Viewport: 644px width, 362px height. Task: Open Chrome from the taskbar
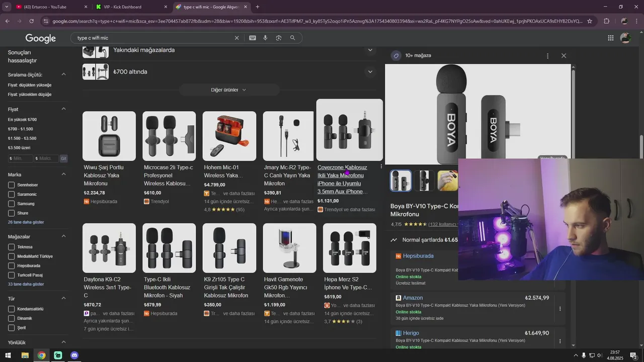point(41,355)
